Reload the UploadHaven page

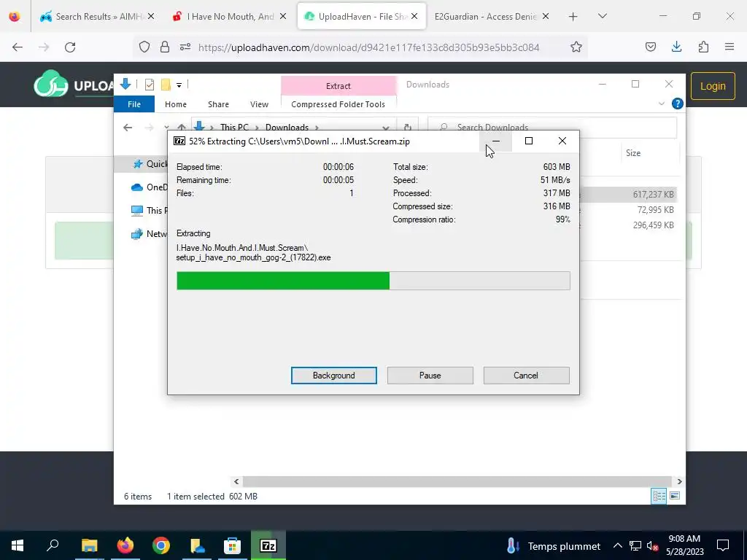pyautogui.click(x=70, y=47)
